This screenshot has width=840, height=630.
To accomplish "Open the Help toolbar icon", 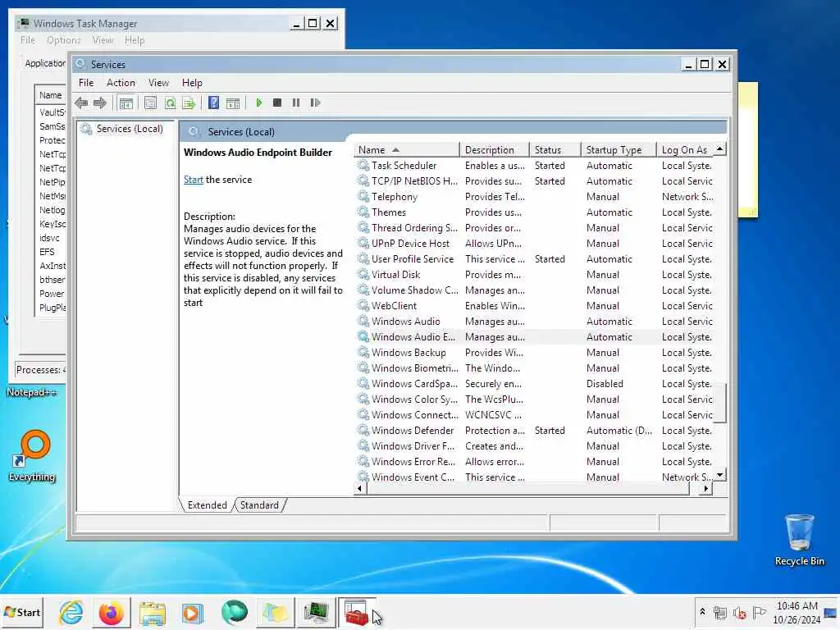I will [x=214, y=103].
